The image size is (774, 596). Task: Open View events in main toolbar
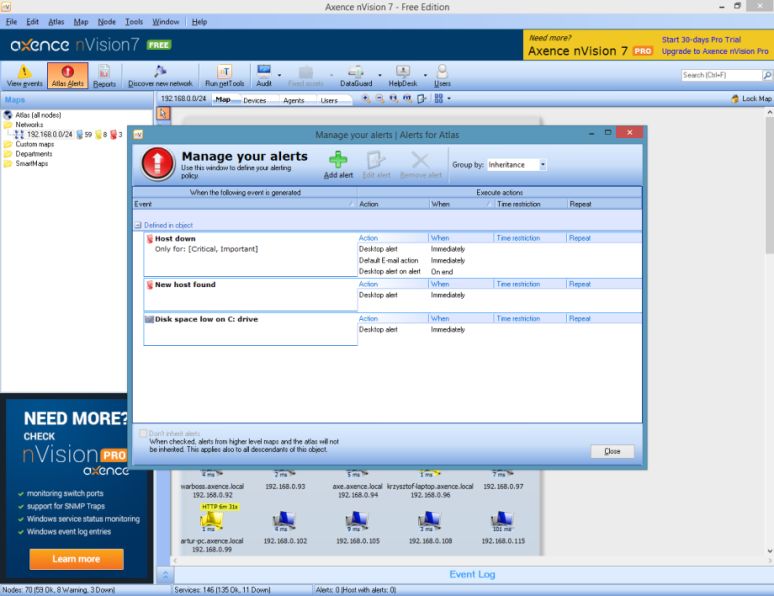pyautogui.click(x=24, y=76)
